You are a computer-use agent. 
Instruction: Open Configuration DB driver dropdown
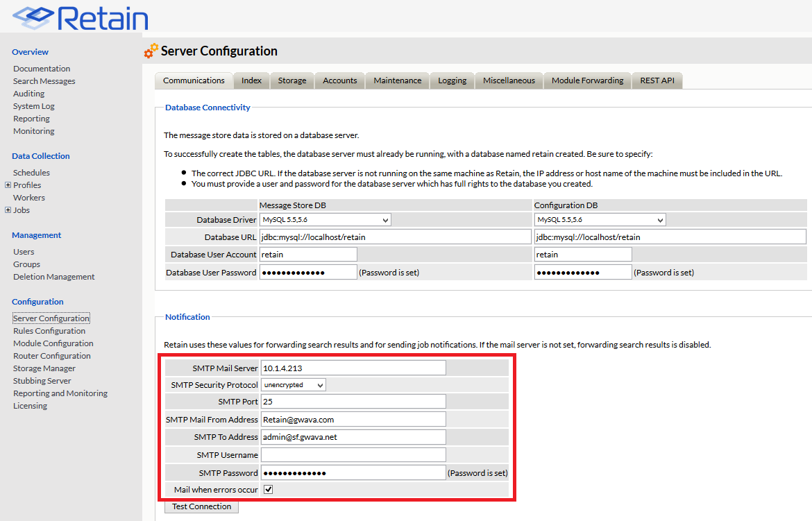click(600, 220)
